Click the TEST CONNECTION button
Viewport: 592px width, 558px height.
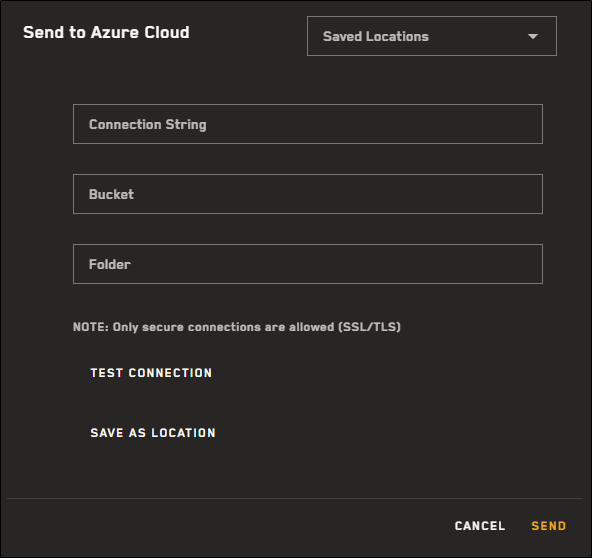(151, 373)
